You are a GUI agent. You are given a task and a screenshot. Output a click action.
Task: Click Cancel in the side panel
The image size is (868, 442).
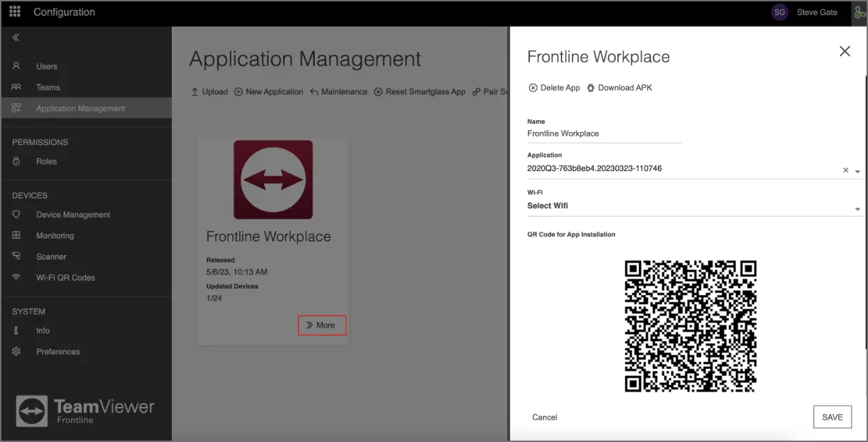tap(544, 417)
